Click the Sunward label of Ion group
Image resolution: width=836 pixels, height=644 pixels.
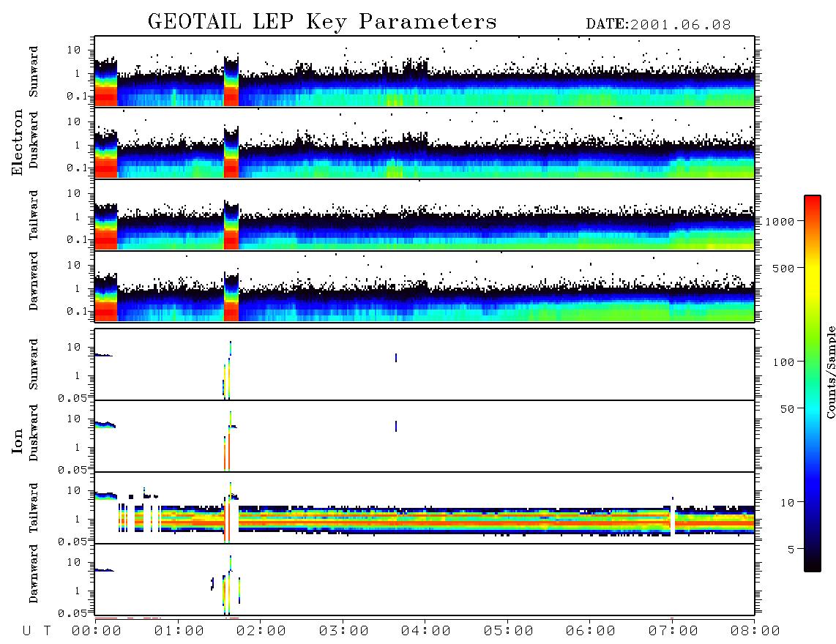(34, 364)
